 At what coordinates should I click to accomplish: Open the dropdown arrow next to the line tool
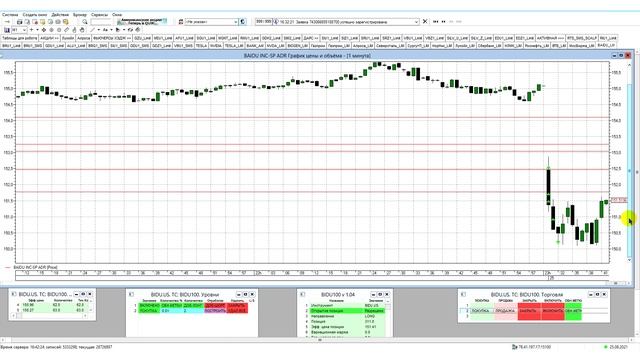[x=99, y=30]
